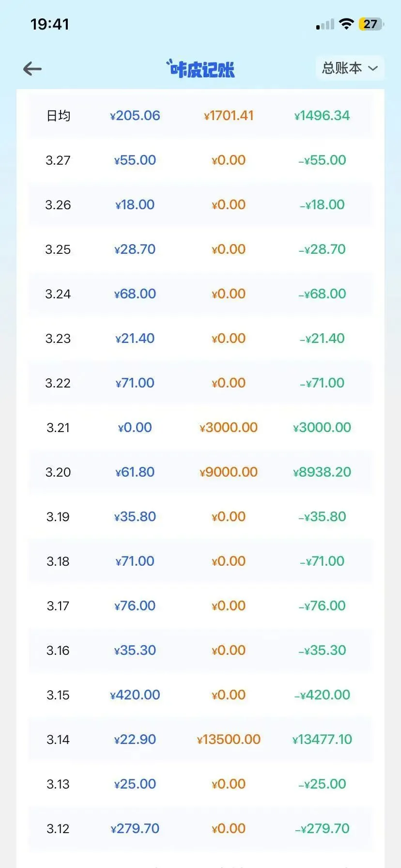Tap the ¥9000.00 income on 3.20
This screenshot has width=401, height=868.
229,472
